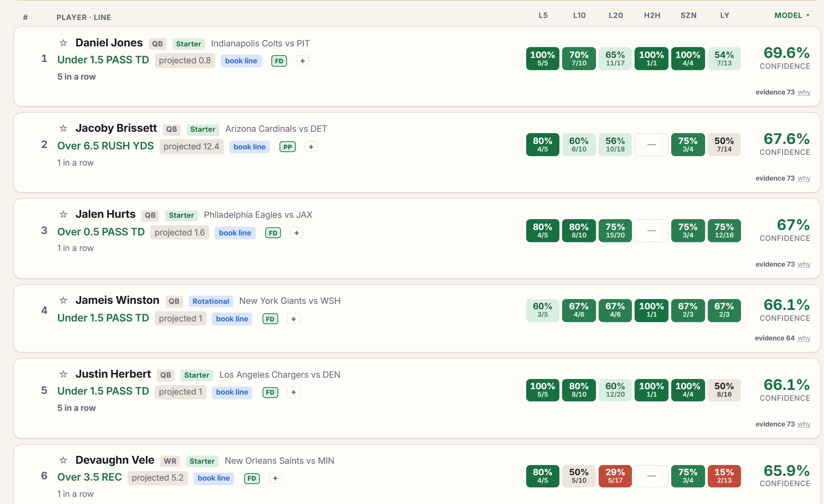Viewport: 824px width, 504px height.
Task: Click 'Over 6.5 RUSH YDS' line
Action: (105, 146)
